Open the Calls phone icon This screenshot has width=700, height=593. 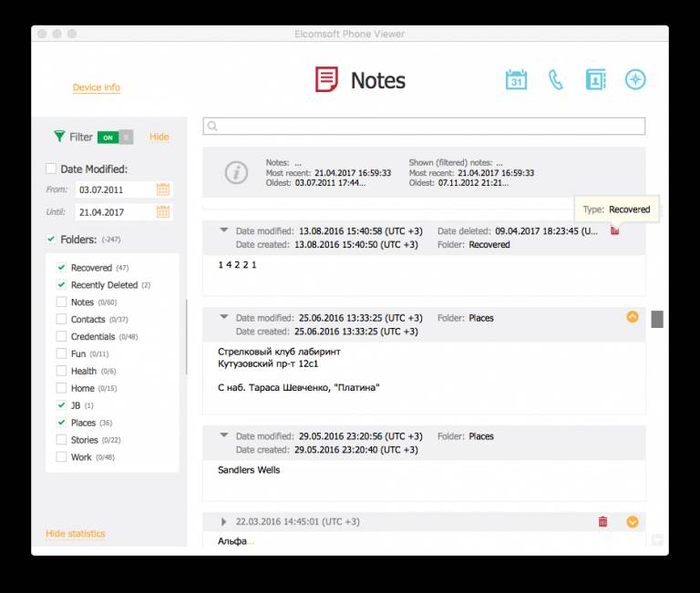pyautogui.click(x=555, y=79)
